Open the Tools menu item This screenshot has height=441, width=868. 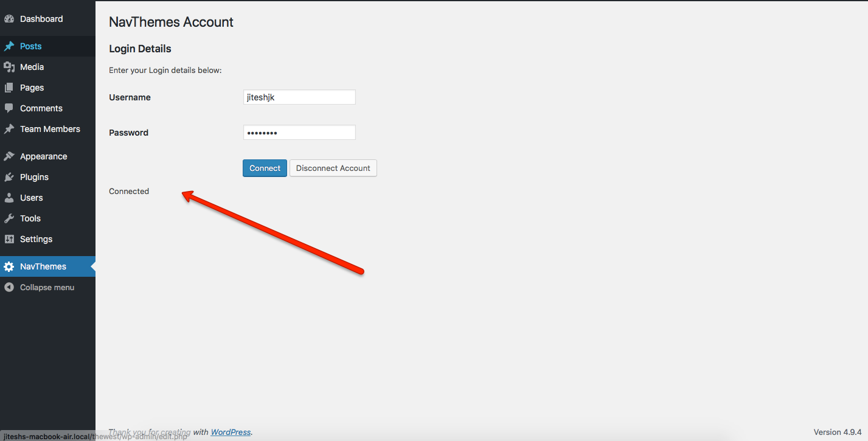tap(47, 218)
